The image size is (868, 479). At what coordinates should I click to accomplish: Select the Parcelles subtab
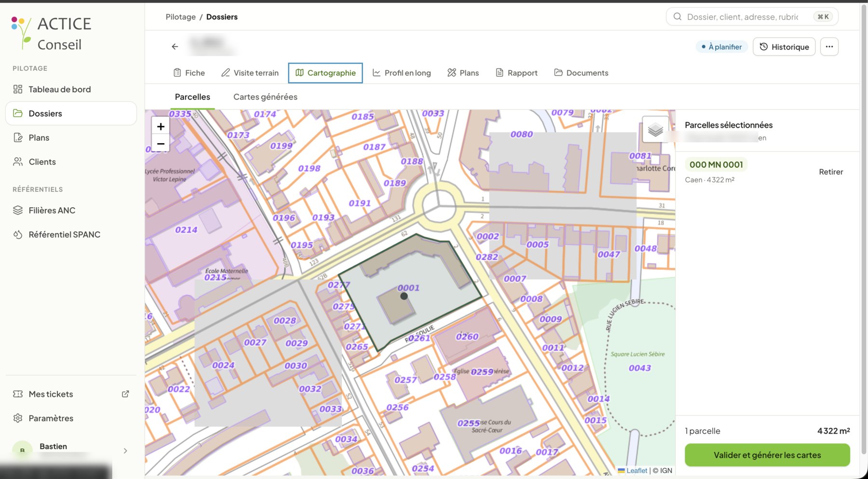[192, 97]
